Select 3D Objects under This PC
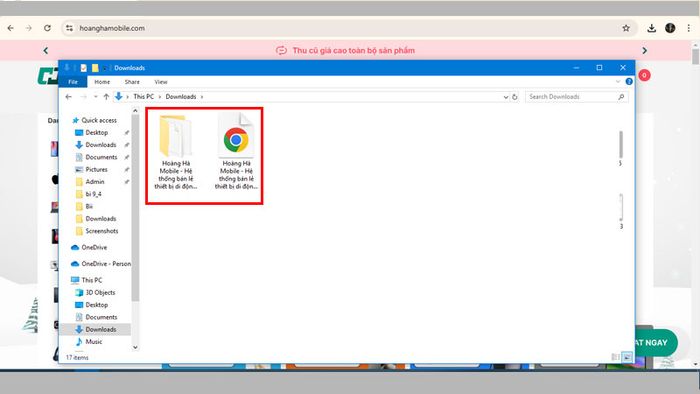This screenshot has height=394, width=700. [x=95, y=293]
